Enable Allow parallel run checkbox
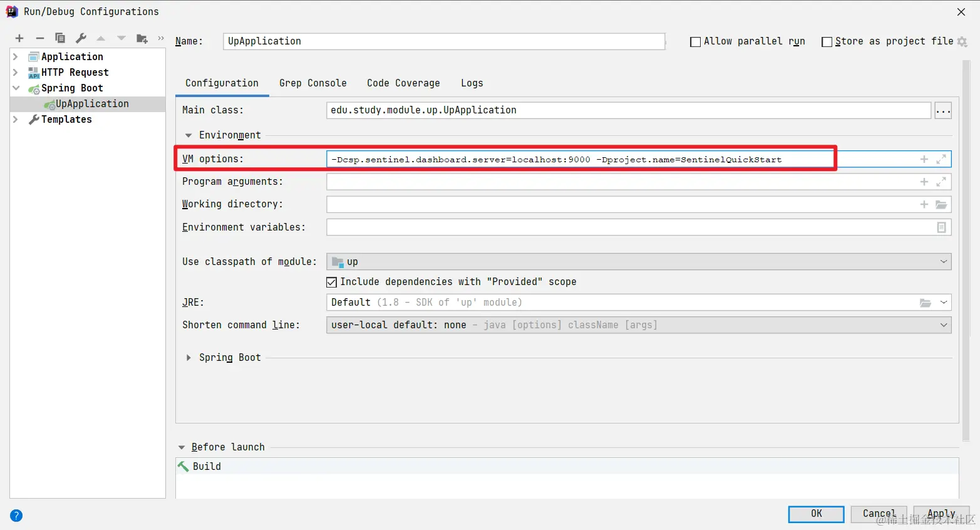 [x=695, y=42]
